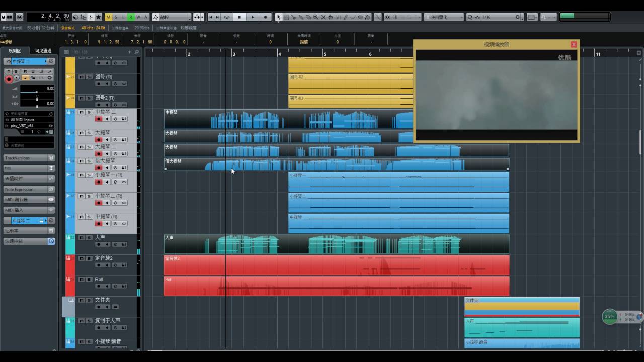Image resolution: width=644 pixels, height=362 pixels.
Task: Select the Glue tool
Action: [301, 17]
